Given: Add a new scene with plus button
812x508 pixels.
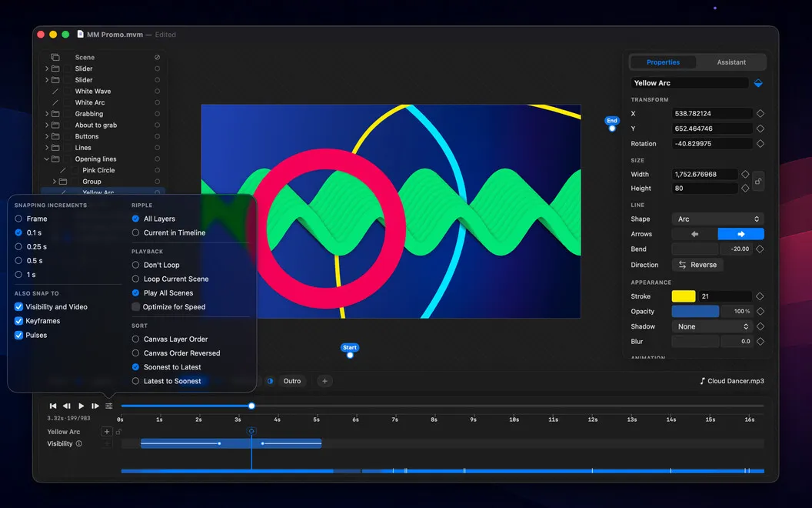Looking at the screenshot, I should pyautogui.click(x=324, y=381).
